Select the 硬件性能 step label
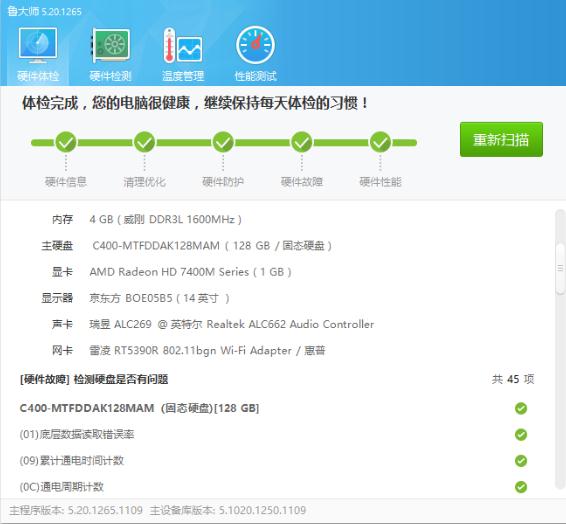 [380, 182]
